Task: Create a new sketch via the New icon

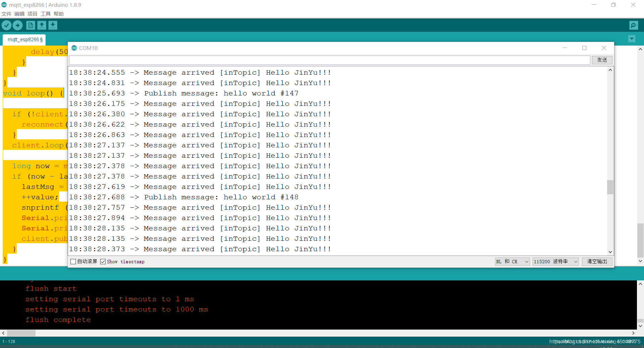Action: [30, 25]
